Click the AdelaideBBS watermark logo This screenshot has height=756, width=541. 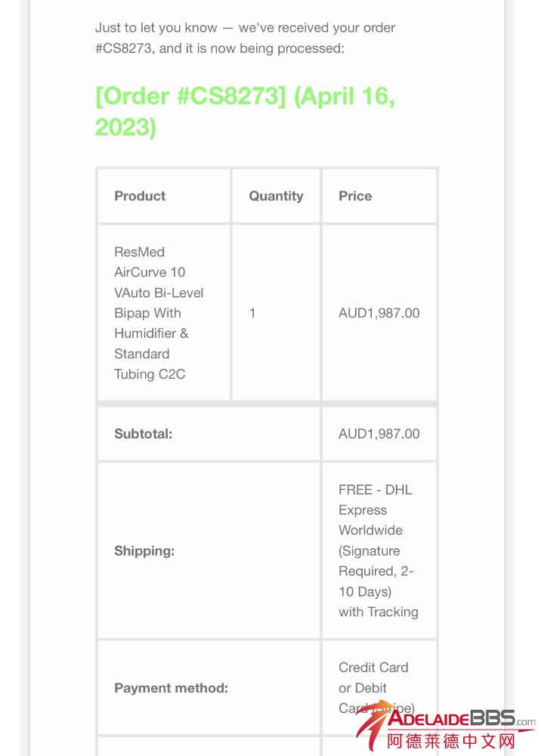point(446,725)
